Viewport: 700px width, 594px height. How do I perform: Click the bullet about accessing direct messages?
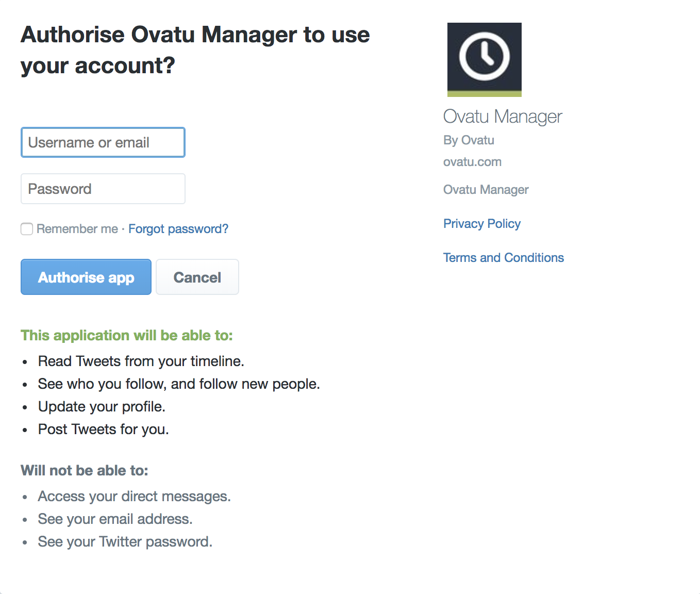(x=134, y=496)
